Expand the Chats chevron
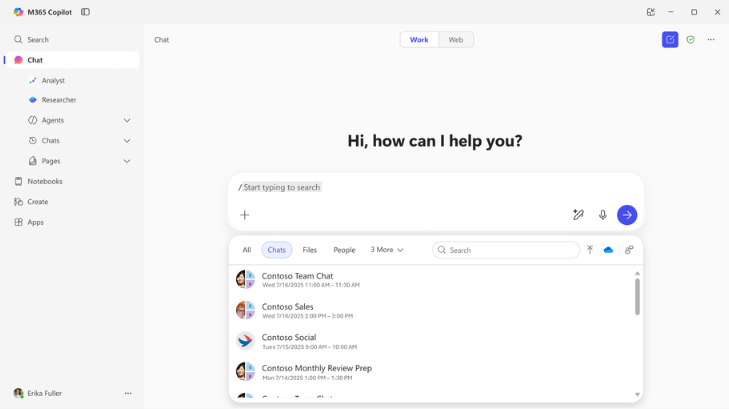 pos(127,141)
